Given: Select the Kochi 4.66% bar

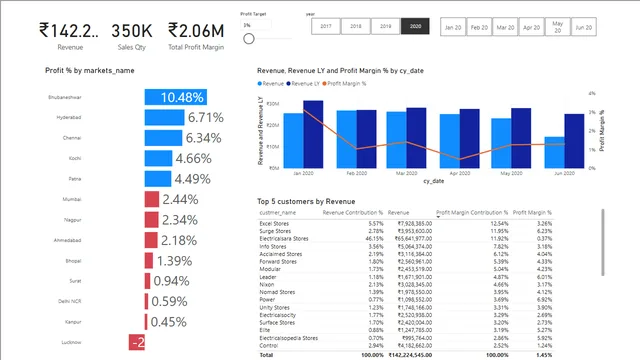Looking at the screenshot, I should 158,158.
